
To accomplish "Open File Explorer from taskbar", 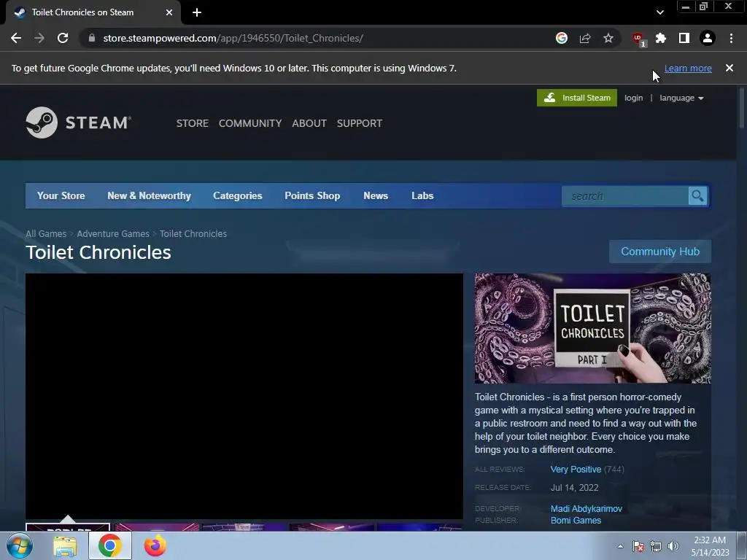I will [65, 546].
